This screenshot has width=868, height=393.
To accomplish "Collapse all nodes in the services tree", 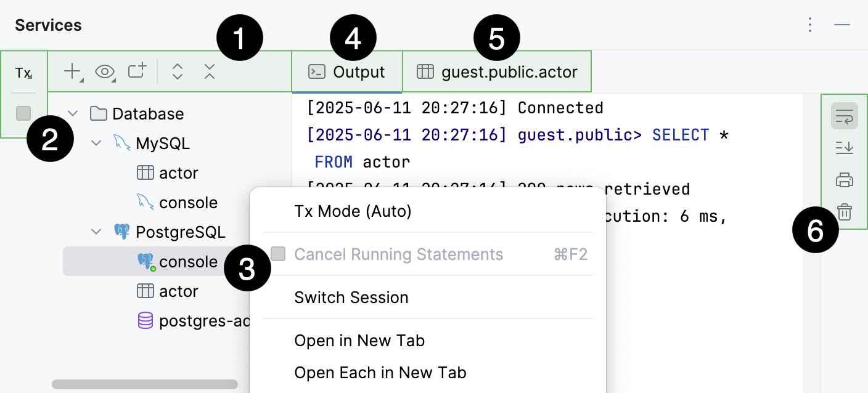I will [x=209, y=71].
